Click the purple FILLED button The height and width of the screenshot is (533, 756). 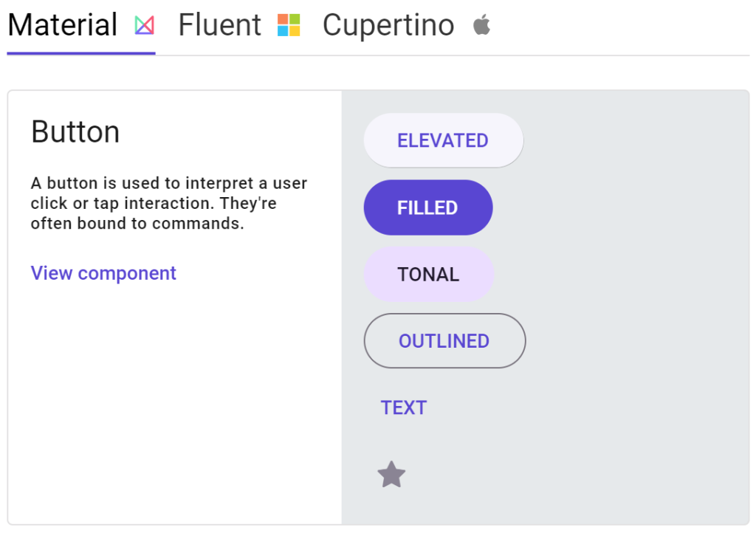click(428, 207)
